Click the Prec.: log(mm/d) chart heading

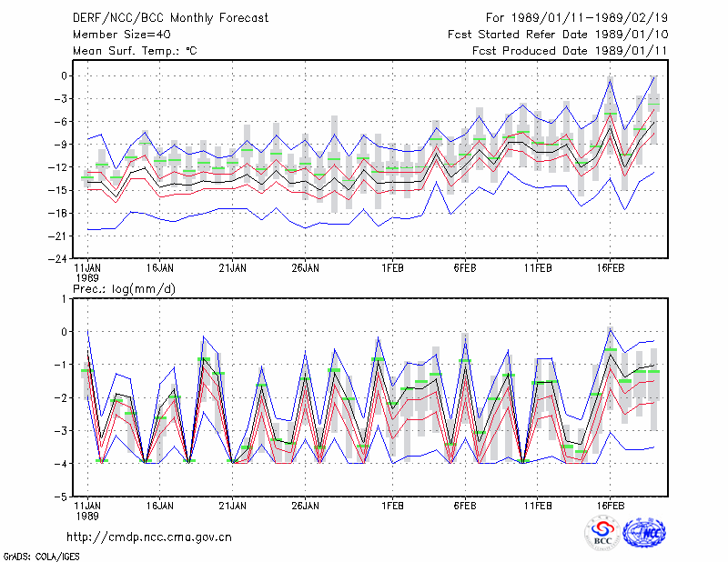point(124,289)
